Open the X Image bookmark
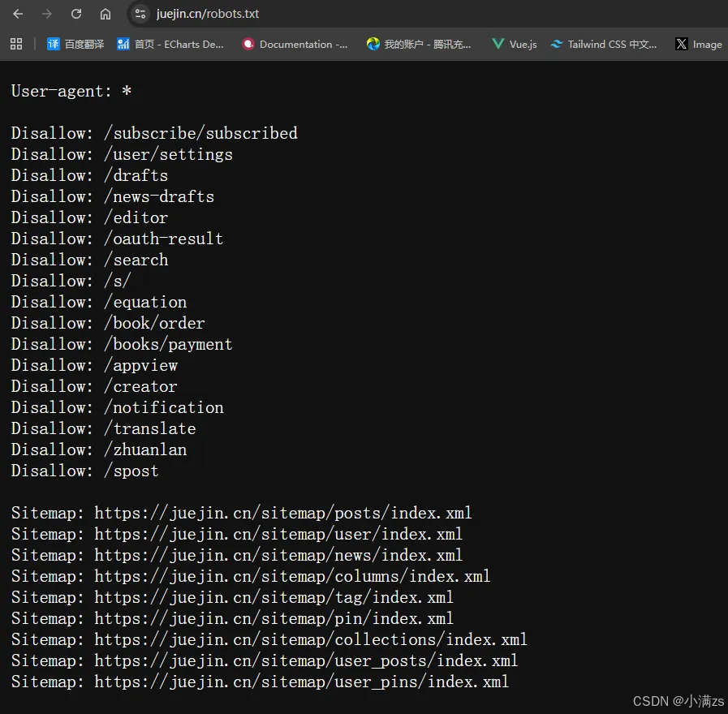The width and height of the screenshot is (728, 714). pyautogui.click(x=699, y=44)
